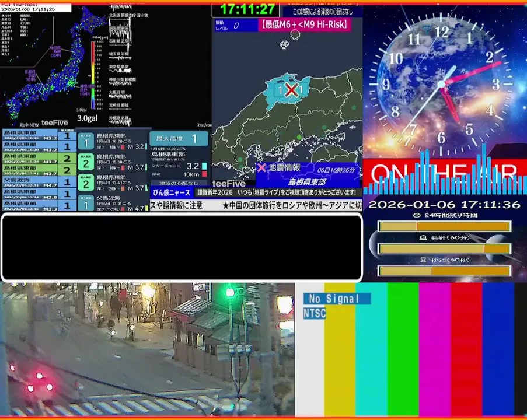This screenshot has height=420, width=527.
Task: Click red square beside depth 10km detail
Action: coord(204,174)
